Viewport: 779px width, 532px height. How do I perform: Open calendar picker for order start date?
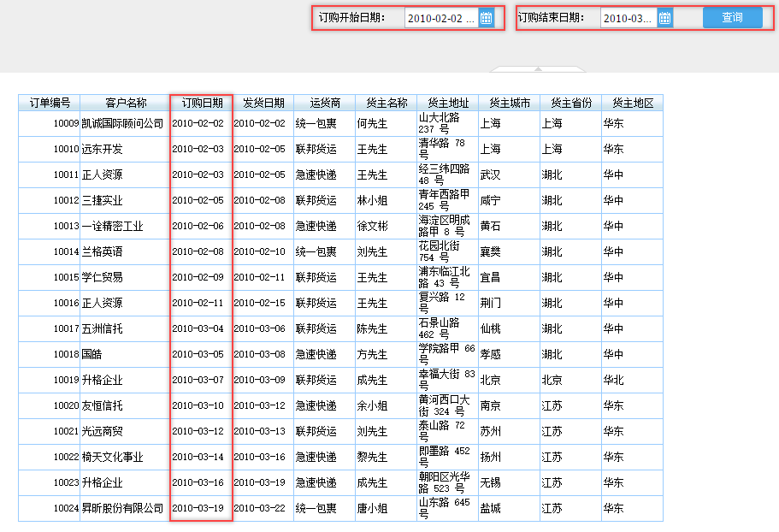pyautogui.click(x=486, y=18)
